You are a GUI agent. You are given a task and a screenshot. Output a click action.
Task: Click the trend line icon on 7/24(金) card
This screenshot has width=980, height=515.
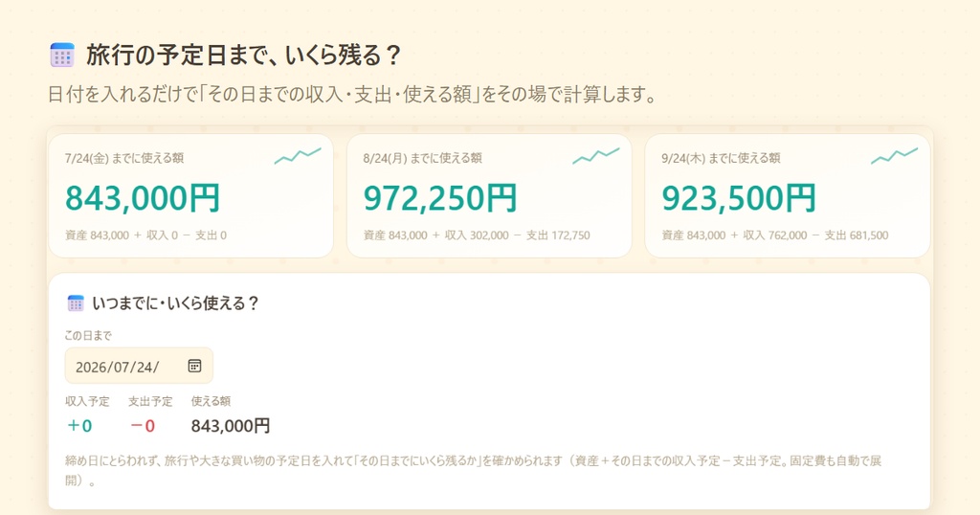tap(298, 156)
